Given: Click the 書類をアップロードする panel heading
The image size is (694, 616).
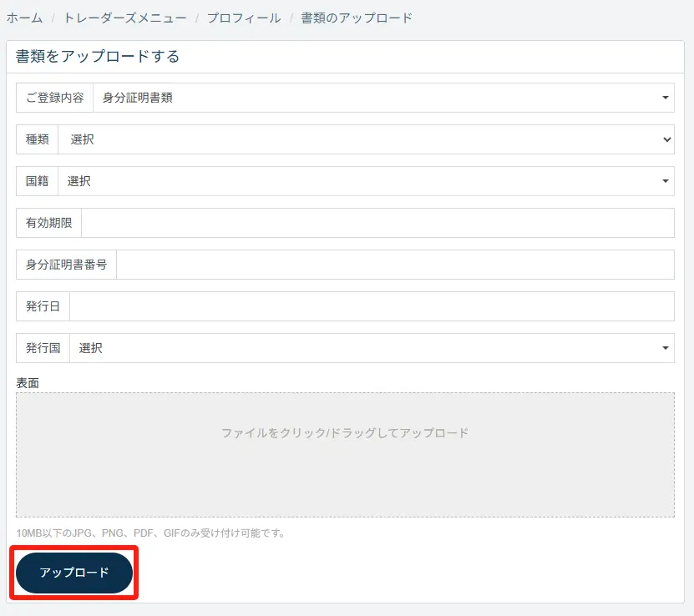Looking at the screenshot, I should (98, 57).
